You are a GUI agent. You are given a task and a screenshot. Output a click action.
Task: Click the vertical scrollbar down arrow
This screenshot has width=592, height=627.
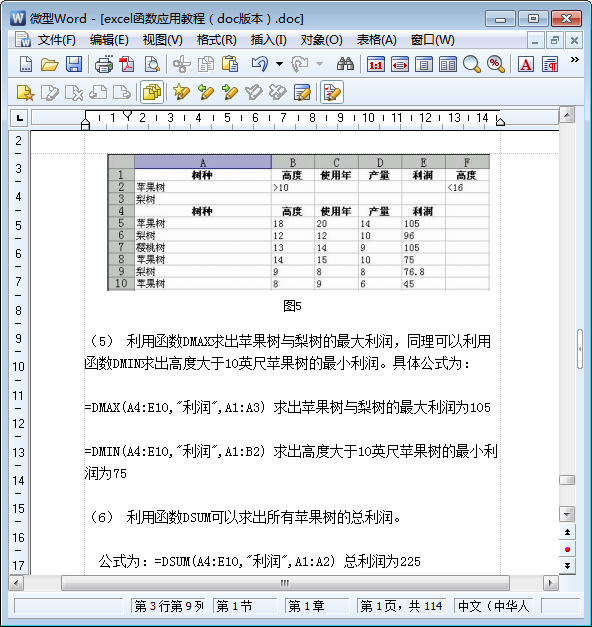(567, 514)
